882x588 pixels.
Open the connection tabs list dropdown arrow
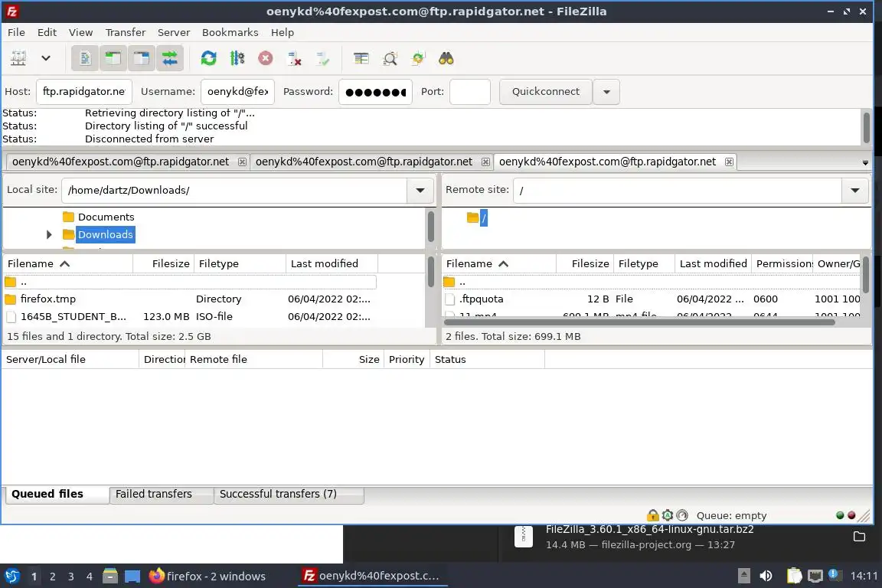(x=865, y=162)
